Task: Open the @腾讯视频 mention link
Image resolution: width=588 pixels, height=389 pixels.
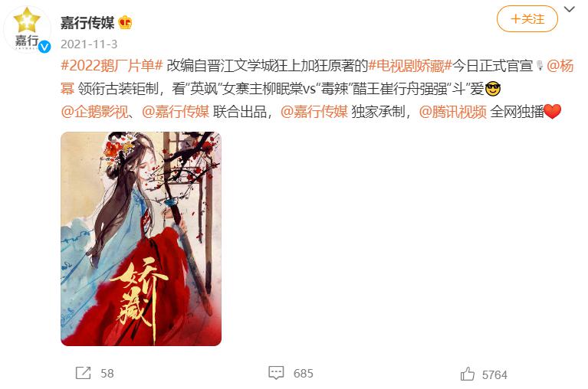Action: [452, 112]
